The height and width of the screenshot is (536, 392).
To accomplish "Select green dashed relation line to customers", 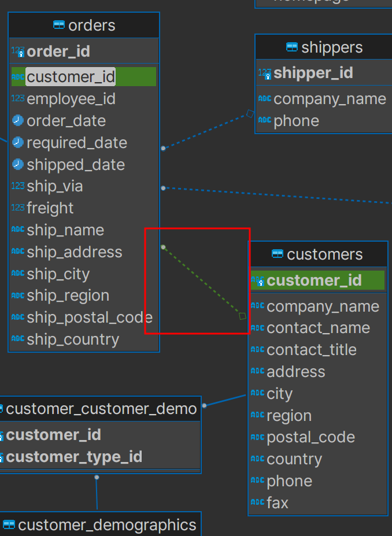I will point(202,282).
